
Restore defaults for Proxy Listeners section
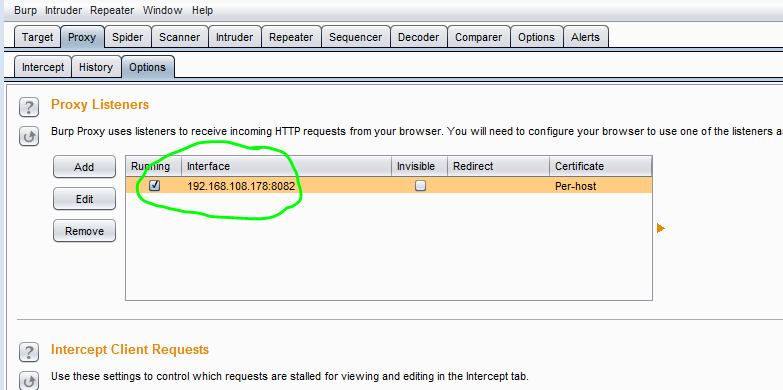29,136
